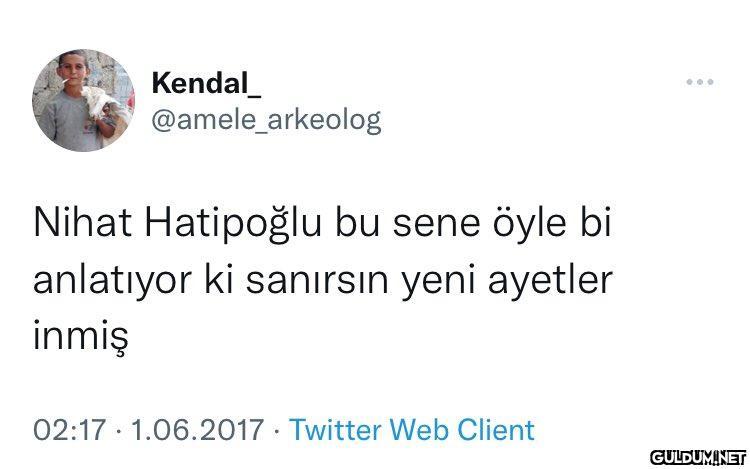Click the word ayetler in the tweet
This screenshot has height=469, width=750.
(550, 281)
